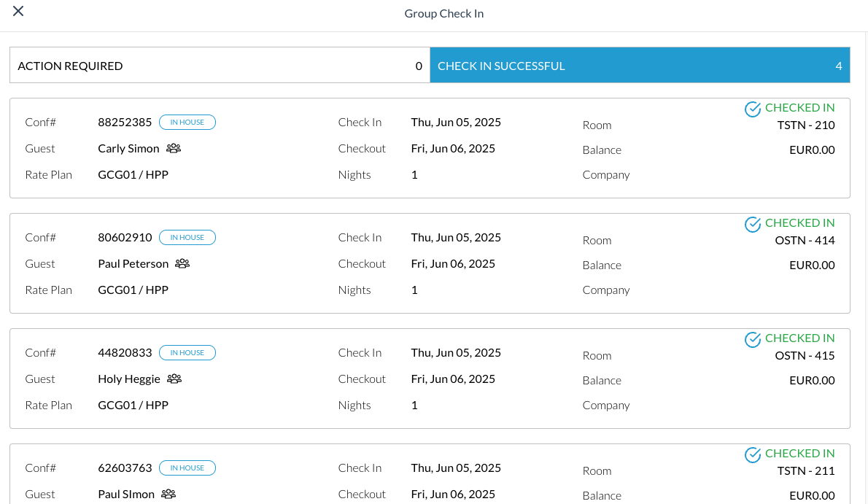The image size is (868, 504).
Task: Select guest name Paul Peterson
Action: 133,263
